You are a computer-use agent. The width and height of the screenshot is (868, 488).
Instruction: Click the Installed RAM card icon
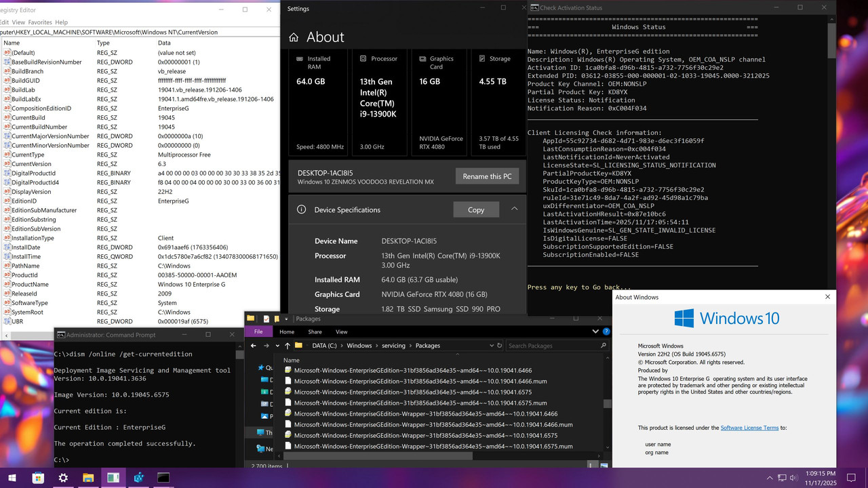(x=300, y=58)
